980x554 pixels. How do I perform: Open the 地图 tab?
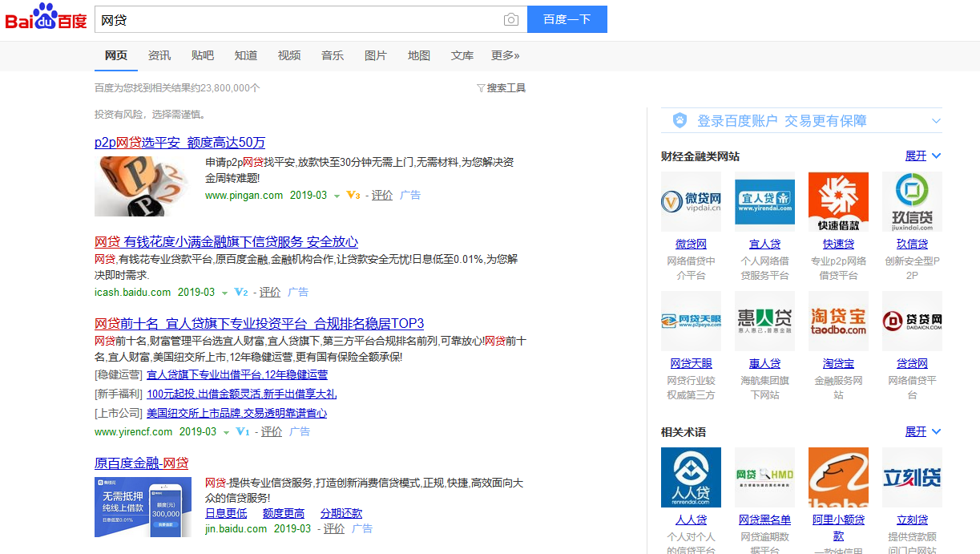click(x=419, y=55)
